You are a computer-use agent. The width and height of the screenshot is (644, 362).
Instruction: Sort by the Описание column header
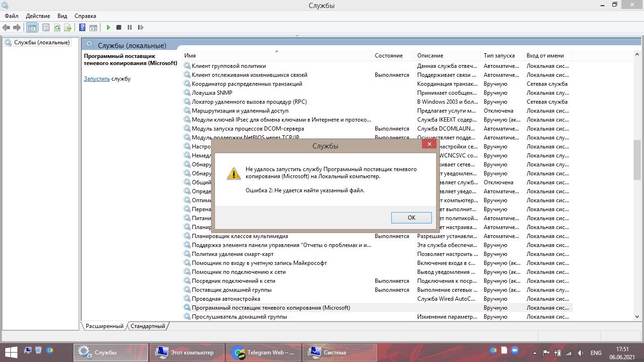coord(448,56)
